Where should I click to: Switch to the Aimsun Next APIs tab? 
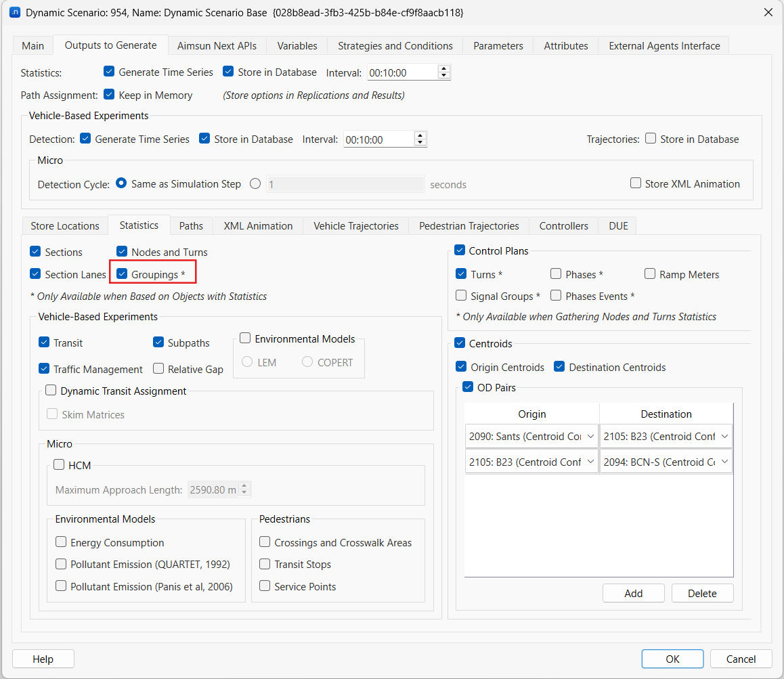[217, 46]
